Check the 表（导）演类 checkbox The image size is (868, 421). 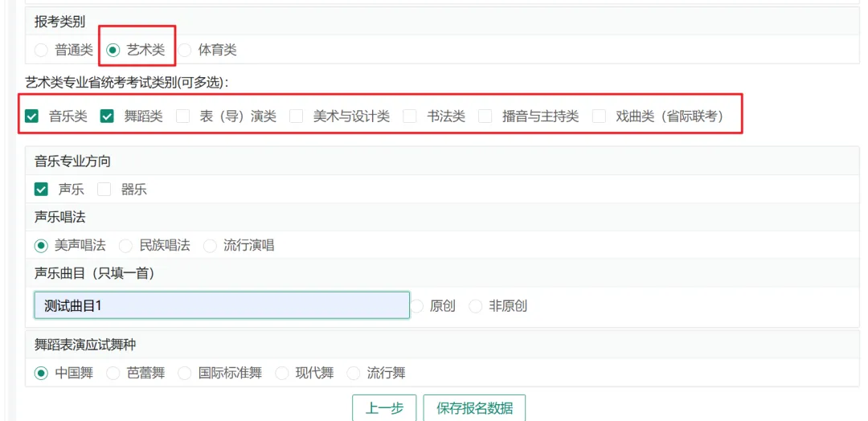tap(182, 116)
